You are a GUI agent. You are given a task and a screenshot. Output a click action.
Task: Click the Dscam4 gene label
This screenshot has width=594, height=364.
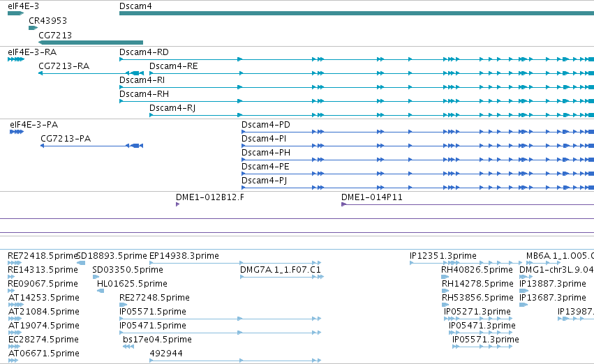click(x=135, y=6)
